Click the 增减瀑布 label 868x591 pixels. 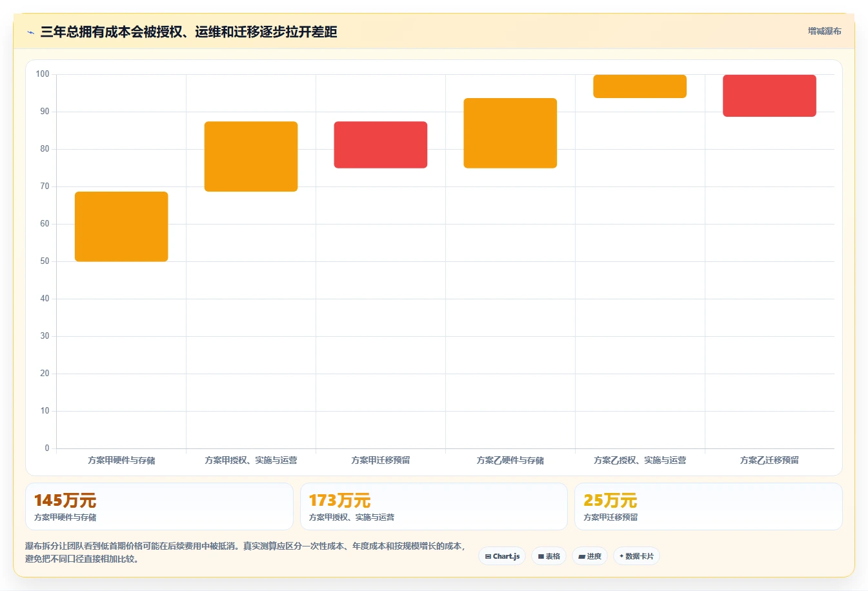[824, 31]
